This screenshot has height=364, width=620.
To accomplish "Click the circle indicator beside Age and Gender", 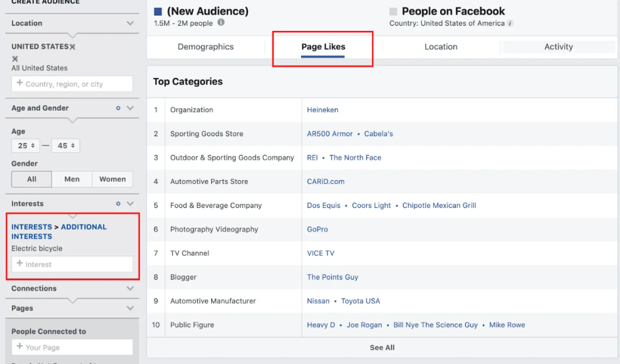I will [x=118, y=108].
